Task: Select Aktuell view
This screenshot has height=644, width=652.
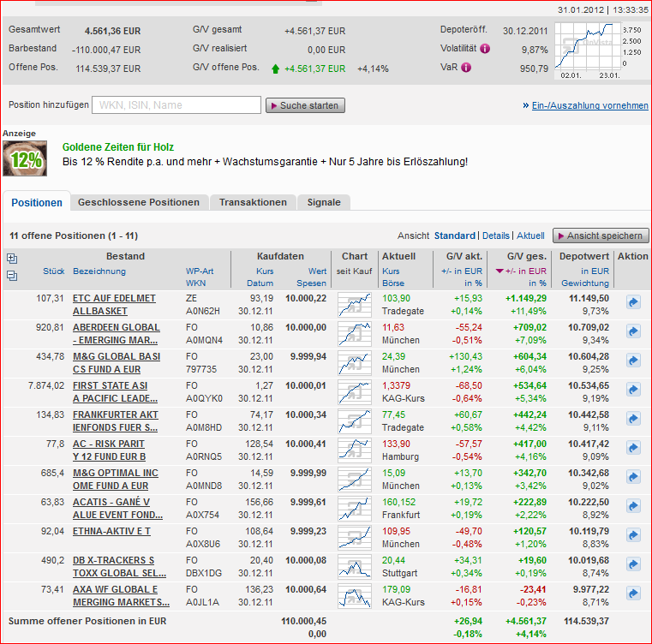Action: 530,236
